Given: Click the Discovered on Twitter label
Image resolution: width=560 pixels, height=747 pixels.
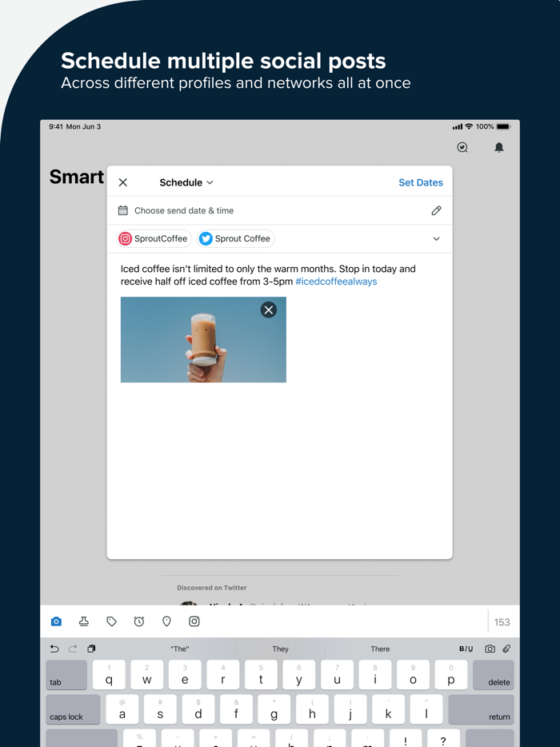Looking at the screenshot, I should tap(212, 588).
